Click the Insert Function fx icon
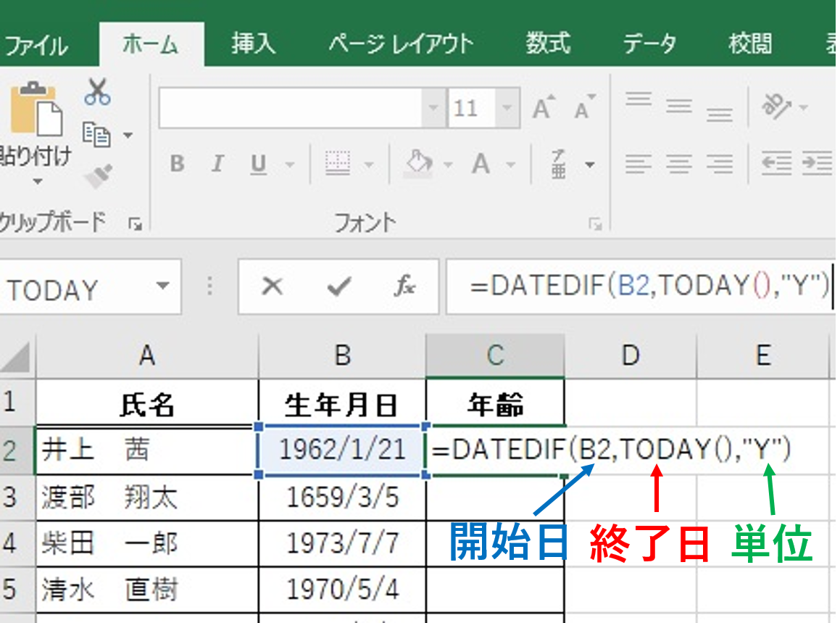Screen dimensions: 840x623 pyautogui.click(x=404, y=286)
